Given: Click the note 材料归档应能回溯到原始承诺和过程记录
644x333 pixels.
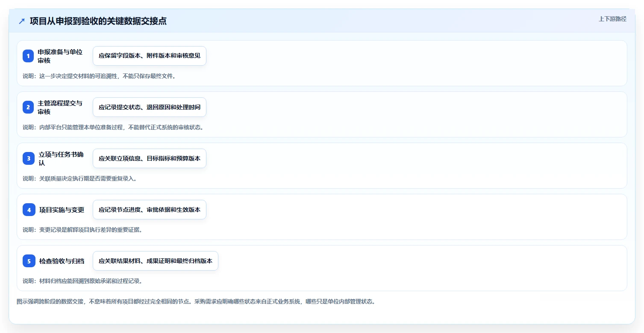Looking at the screenshot, I should tap(82, 281).
